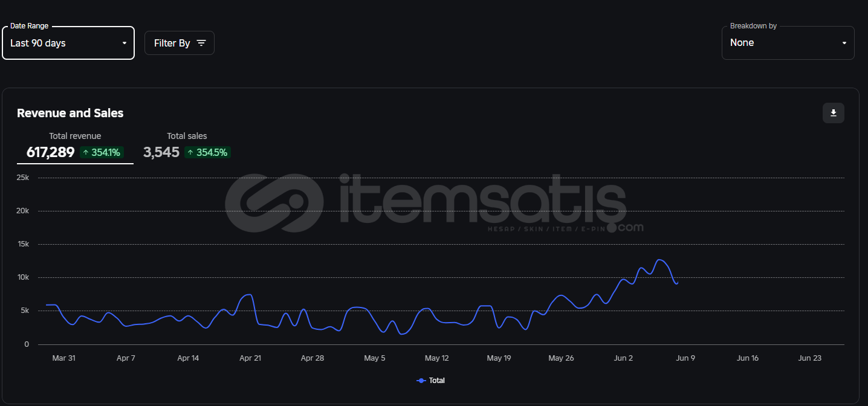Click the Apr 7 axis label
868x406 pixels.
(126, 358)
